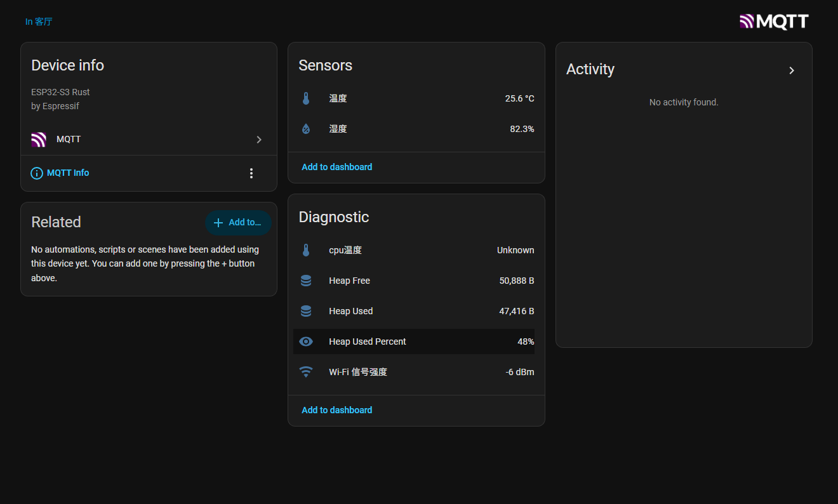Click the Device info heading
The image size is (838, 504).
pos(67,65)
